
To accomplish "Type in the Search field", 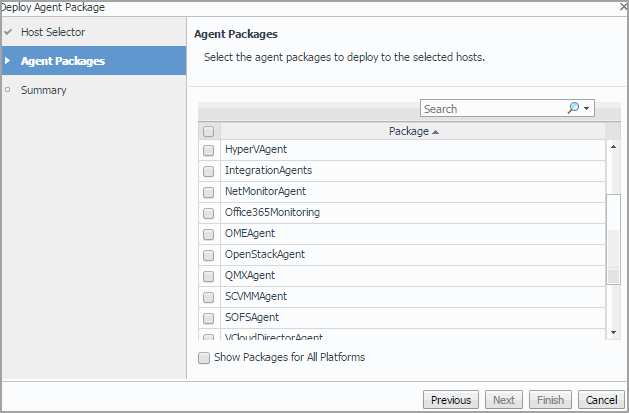I will [x=492, y=108].
